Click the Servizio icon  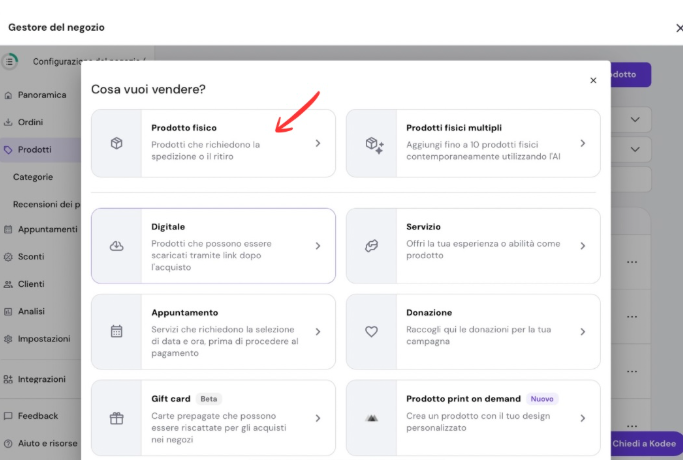click(x=371, y=246)
